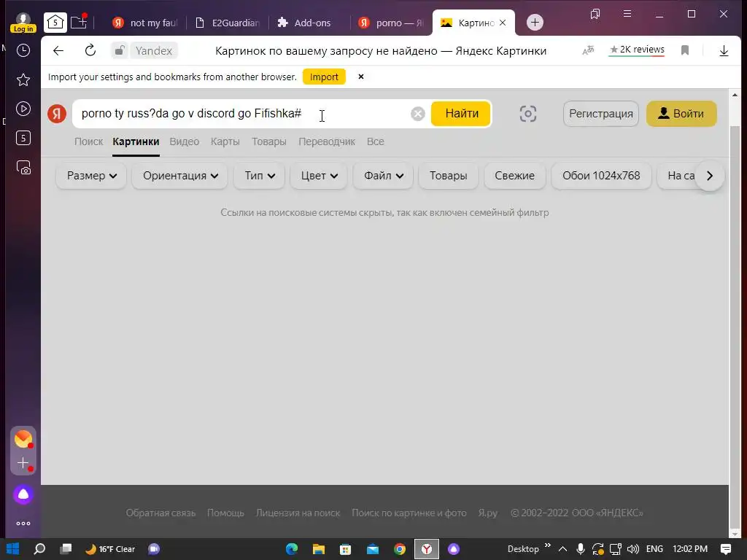Toggle the taskbar volume speaker icon

tap(632, 549)
